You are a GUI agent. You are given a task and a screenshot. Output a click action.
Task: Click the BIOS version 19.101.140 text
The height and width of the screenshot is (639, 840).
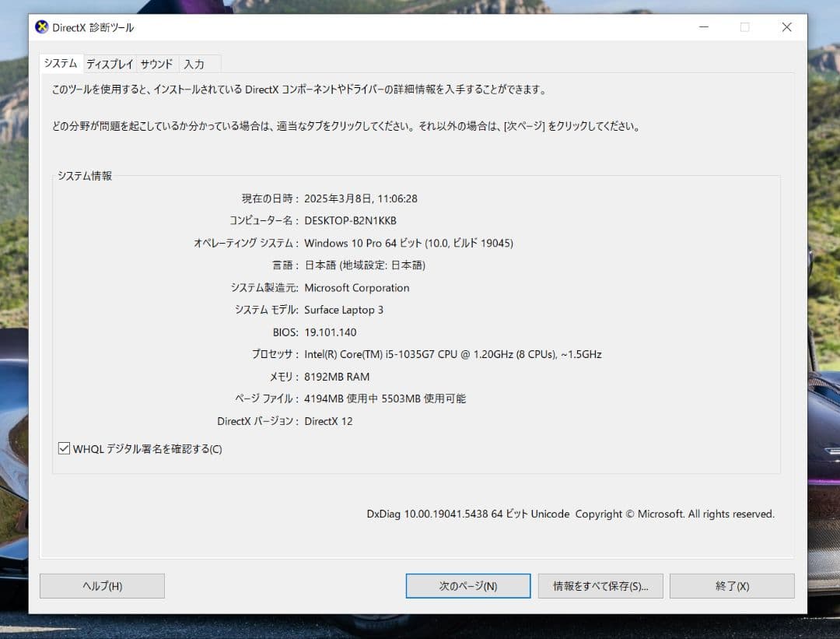pyautogui.click(x=331, y=332)
